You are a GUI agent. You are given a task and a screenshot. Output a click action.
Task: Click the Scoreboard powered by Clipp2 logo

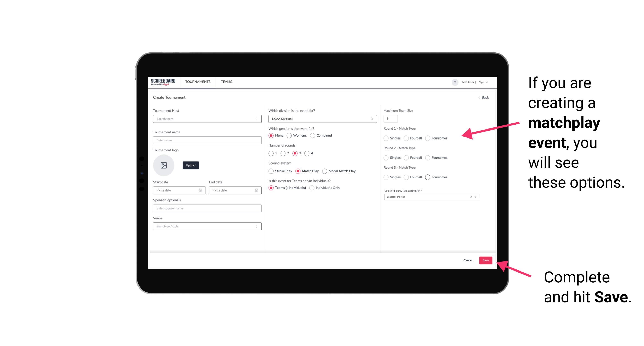tap(164, 82)
